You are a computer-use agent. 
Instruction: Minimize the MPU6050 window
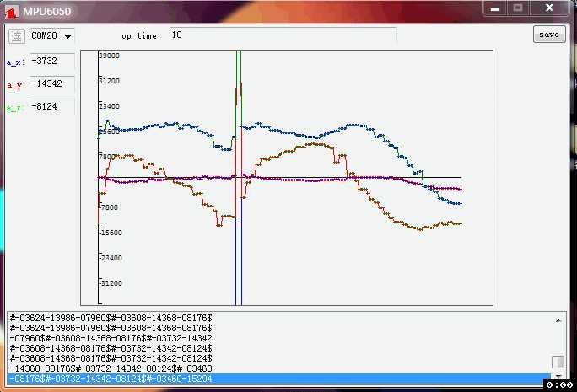495,8
